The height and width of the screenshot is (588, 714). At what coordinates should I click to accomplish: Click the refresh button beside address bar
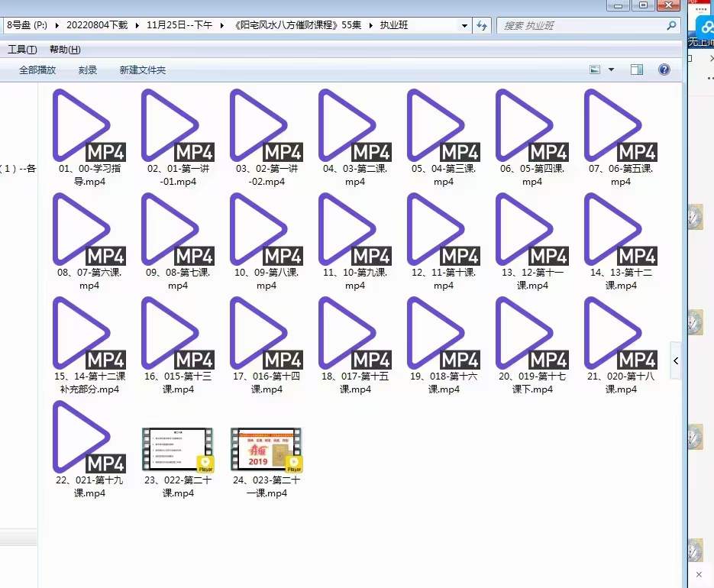[x=482, y=25]
